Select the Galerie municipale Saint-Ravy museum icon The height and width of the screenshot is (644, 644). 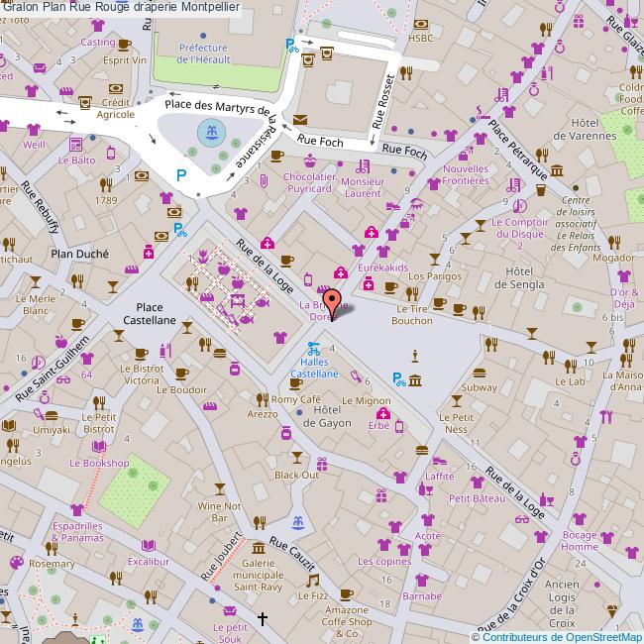coord(258,548)
